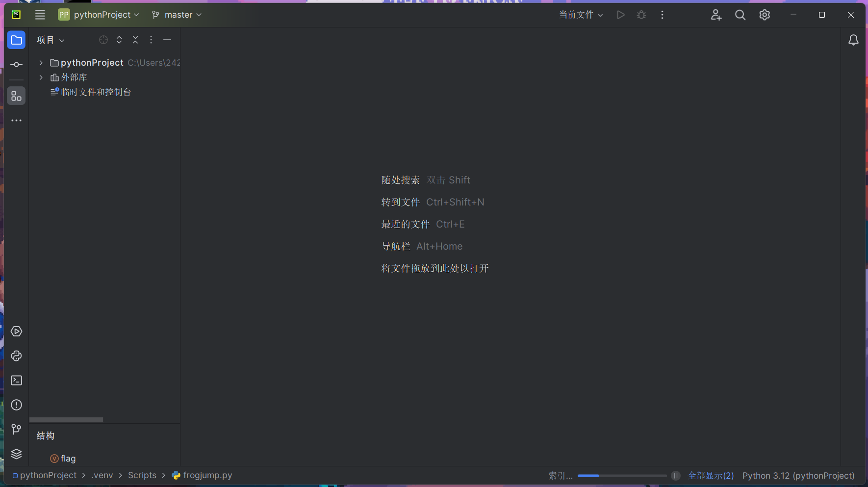
Task: Click the 导航栏 hint text
Action: [396, 246]
